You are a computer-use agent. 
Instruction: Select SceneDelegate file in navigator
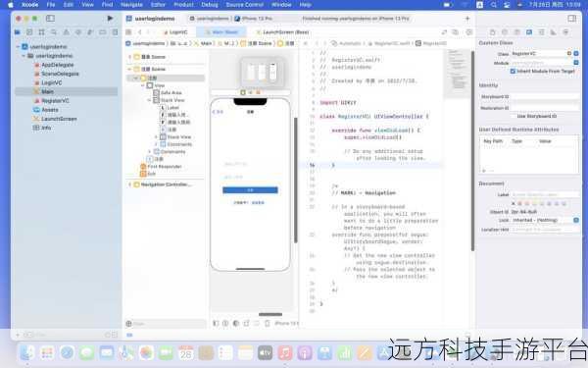pos(60,74)
